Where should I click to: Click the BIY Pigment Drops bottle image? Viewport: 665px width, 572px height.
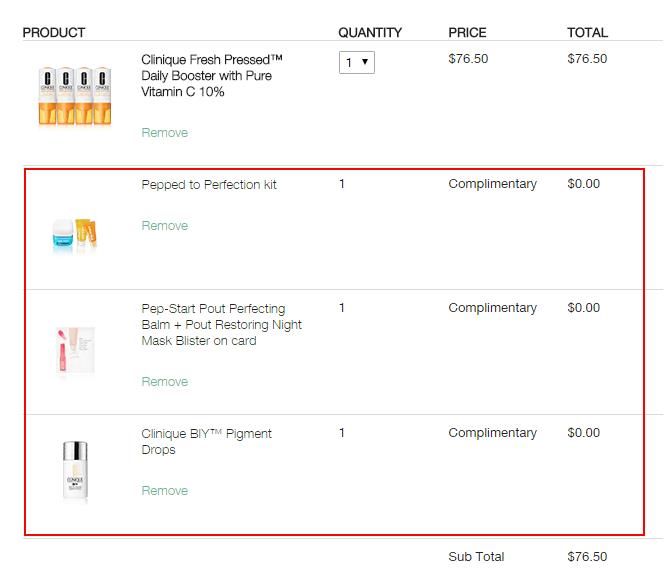(x=75, y=471)
